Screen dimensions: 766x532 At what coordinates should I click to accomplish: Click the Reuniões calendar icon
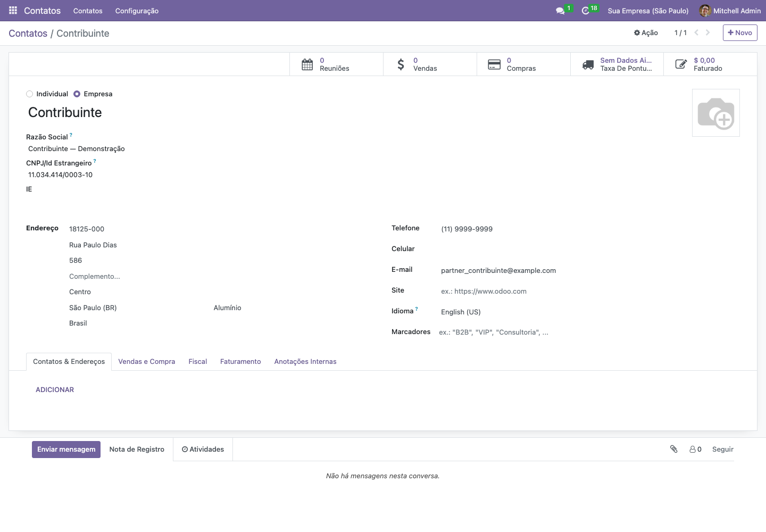click(307, 64)
